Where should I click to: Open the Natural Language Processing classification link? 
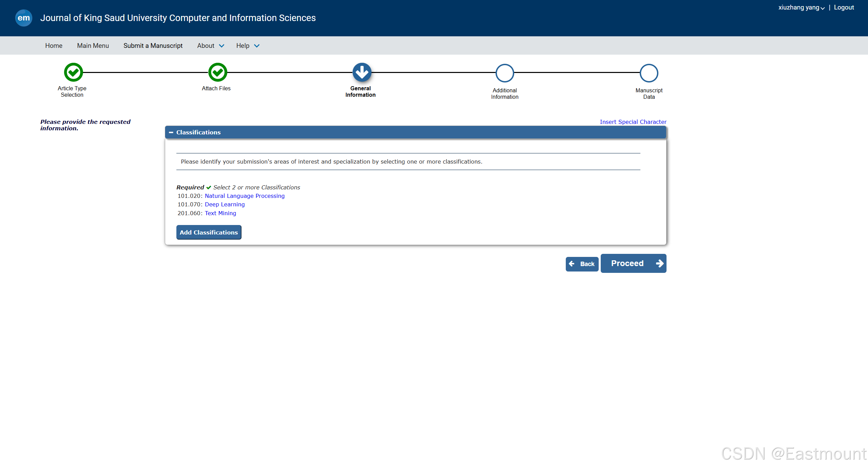pos(244,196)
